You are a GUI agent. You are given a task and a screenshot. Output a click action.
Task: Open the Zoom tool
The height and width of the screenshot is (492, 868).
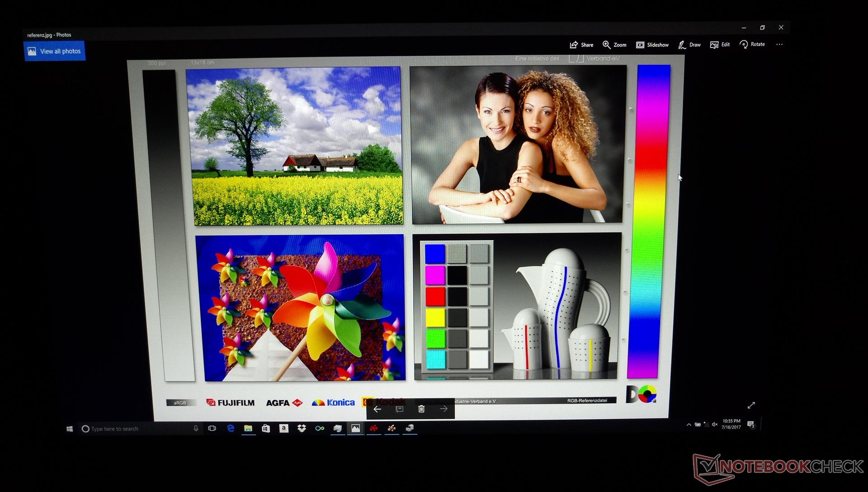(x=614, y=45)
